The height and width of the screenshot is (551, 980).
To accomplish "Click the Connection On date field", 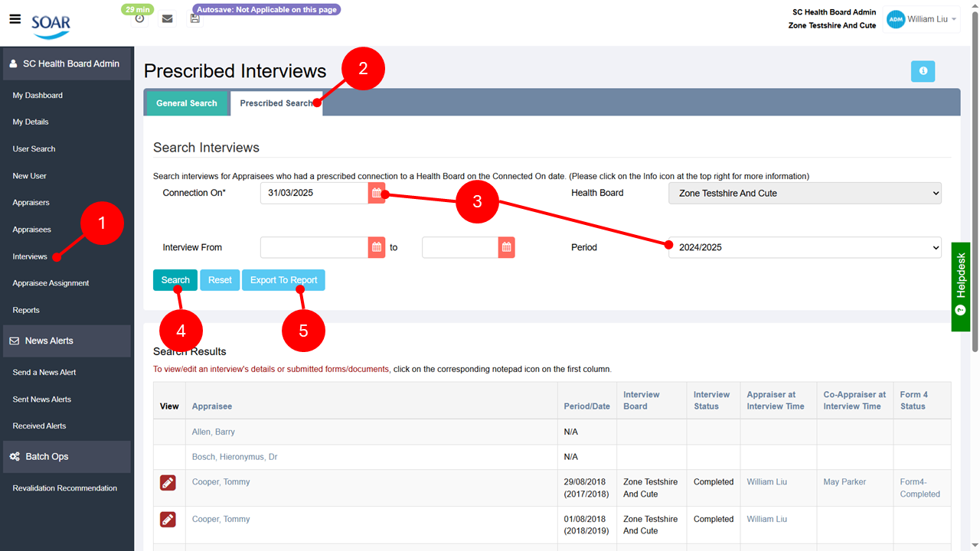I will pyautogui.click(x=314, y=194).
